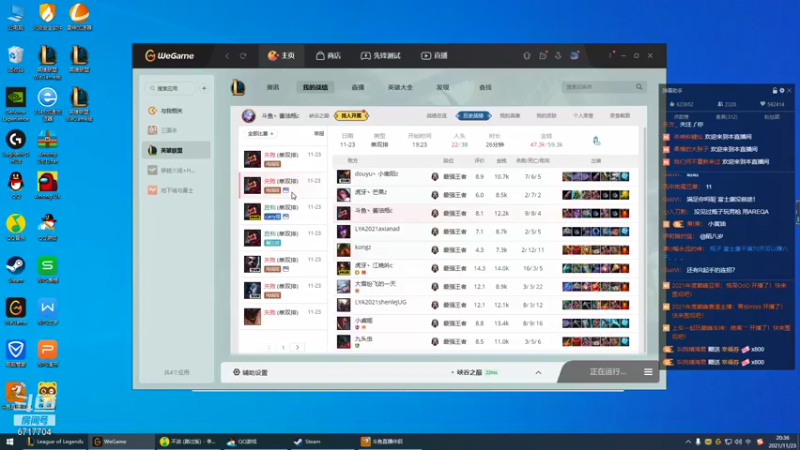Go back with WeGame back arrow

pyautogui.click(x=227, y=56)
